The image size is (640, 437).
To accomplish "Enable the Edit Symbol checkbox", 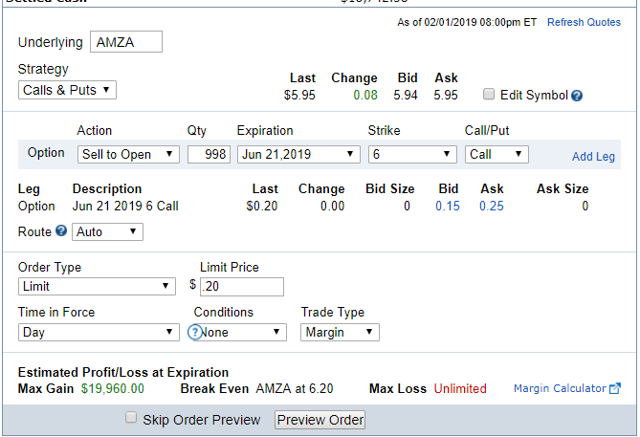I will (x=489, y=94).
